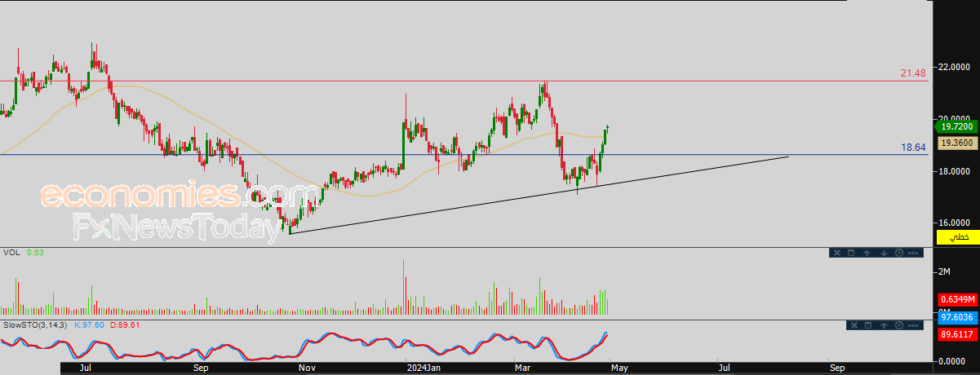Click the Sep label near Jul on axis

pyautogui.click(x=201, y=368)
